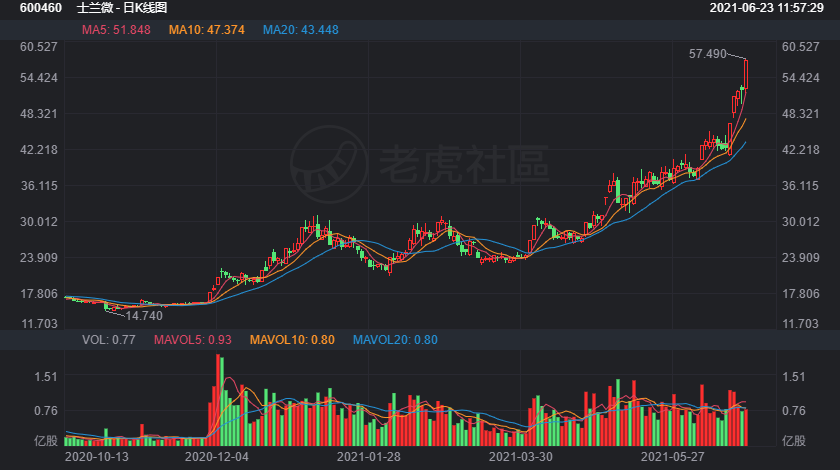Click the tallest red volume bar
The width and height of the screenshot is (840, 470).
(x=218, y=400)
